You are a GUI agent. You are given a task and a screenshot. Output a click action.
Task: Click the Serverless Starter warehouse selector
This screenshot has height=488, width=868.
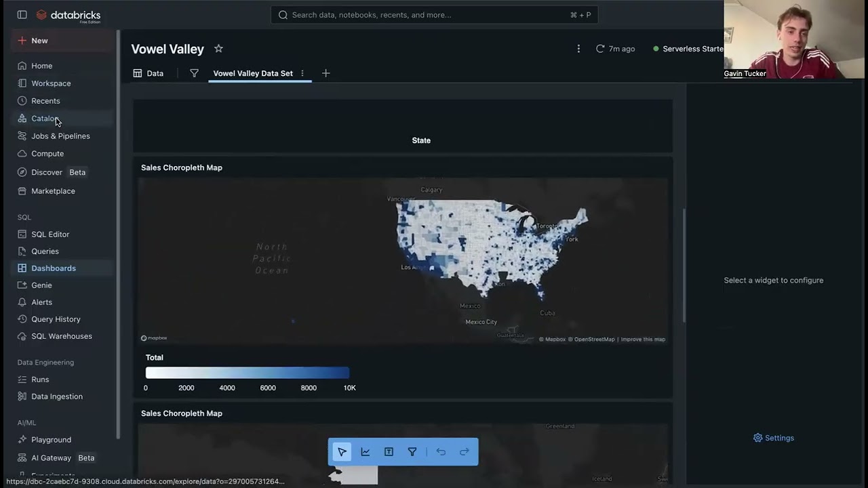click(x=688, y=49)
